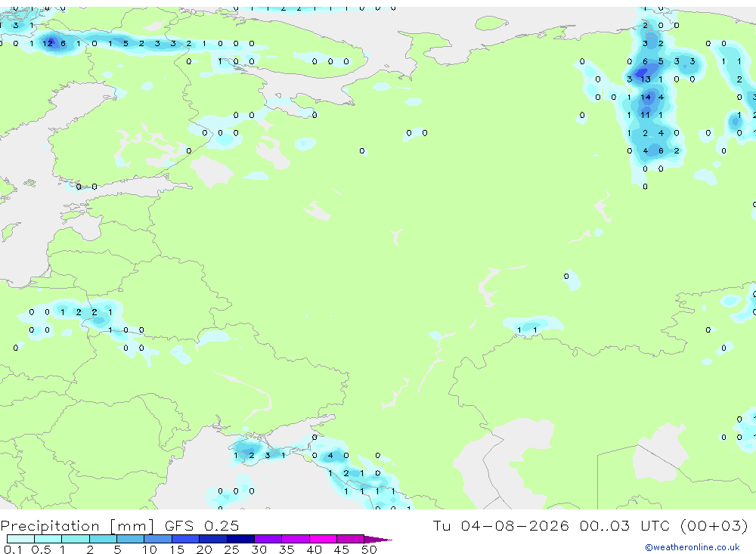Click the "0.1" legend scale label

tap(13, 549)
